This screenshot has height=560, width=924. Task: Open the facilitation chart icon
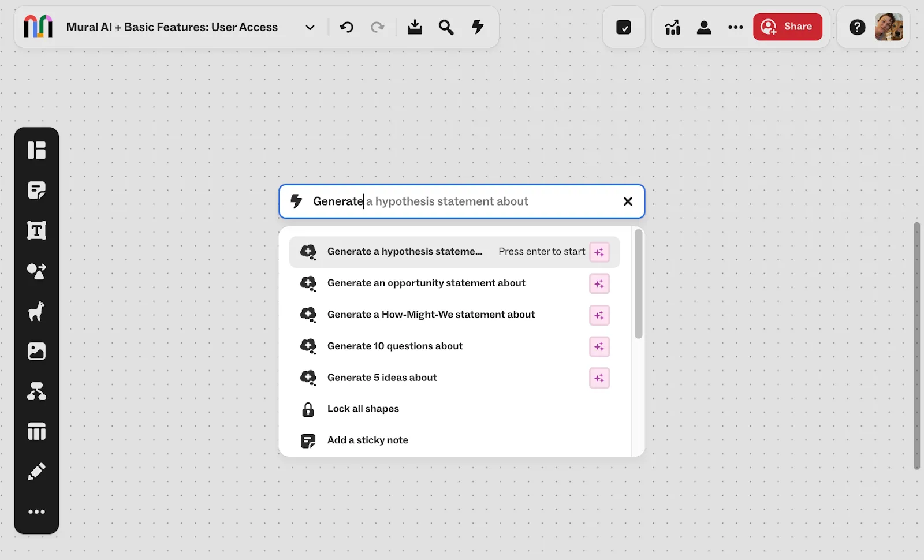[672, 27]
